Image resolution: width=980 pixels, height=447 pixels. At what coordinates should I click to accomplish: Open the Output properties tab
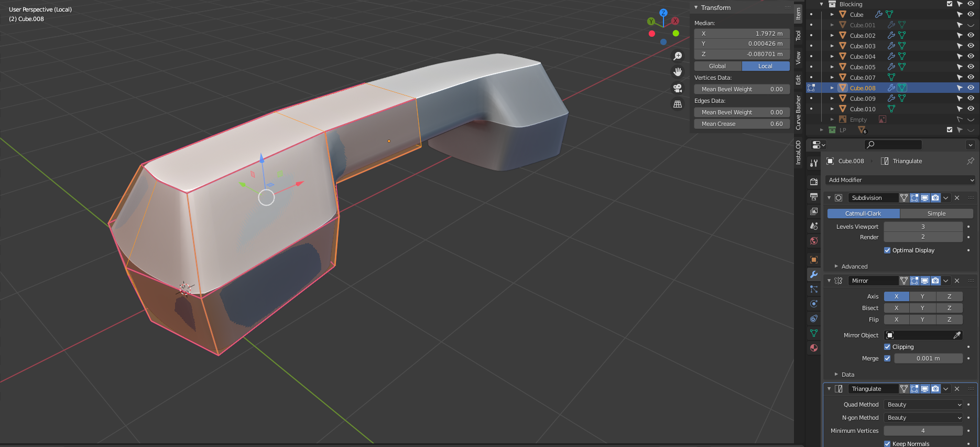coord(814,197)
